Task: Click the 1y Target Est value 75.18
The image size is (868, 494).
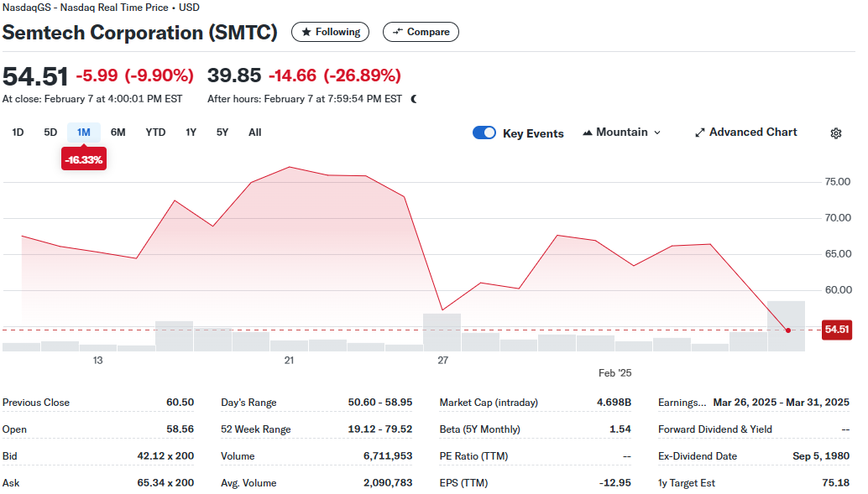Action: click(x=836, y=483)
